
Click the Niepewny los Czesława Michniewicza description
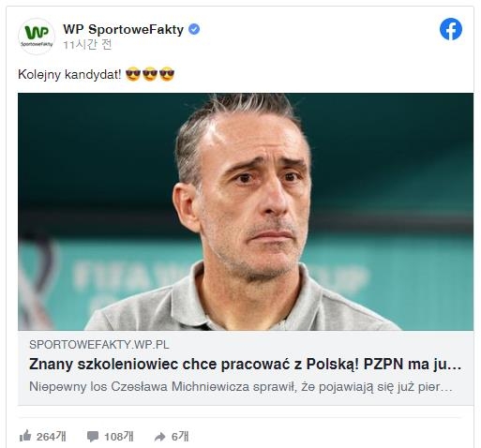click(241, 387)
